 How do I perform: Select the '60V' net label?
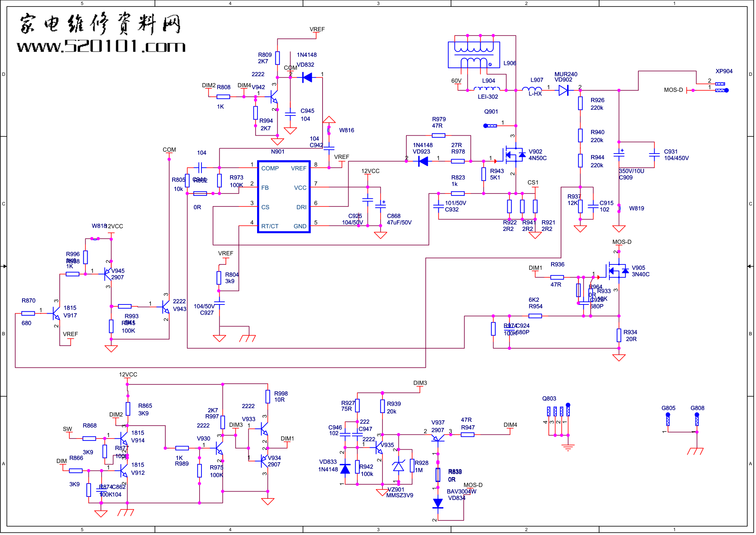click(456, 81)
